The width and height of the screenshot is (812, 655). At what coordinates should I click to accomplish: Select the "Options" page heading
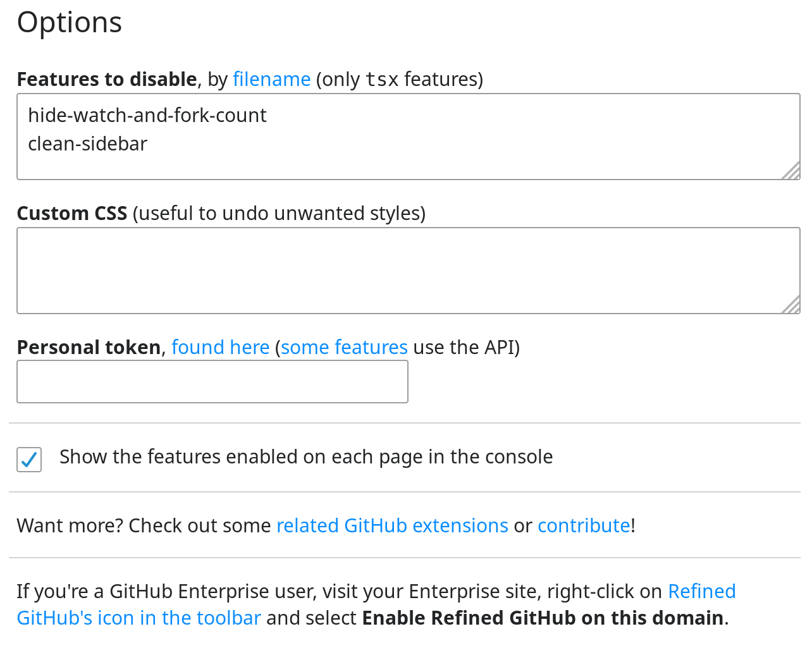[x=69, y=22]
